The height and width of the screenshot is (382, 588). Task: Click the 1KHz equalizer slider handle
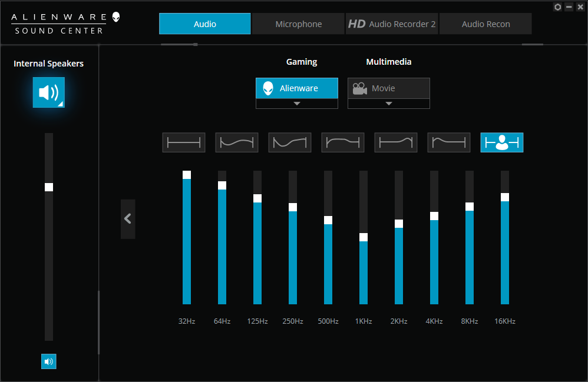364,237
